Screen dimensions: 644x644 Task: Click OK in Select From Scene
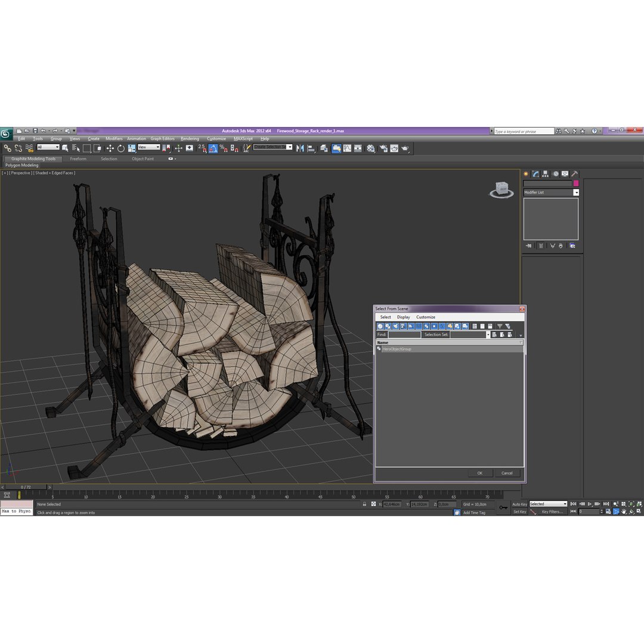(x=479, y=473)
